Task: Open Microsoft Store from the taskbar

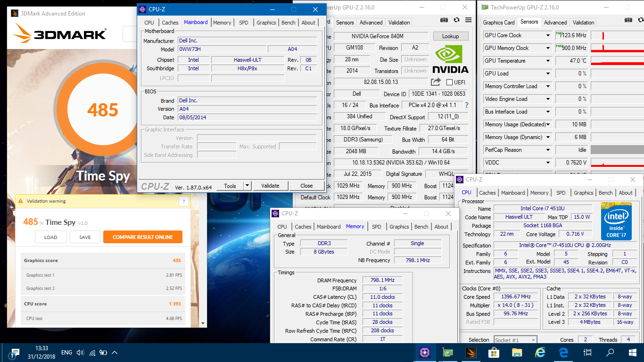Action: tap(494, 353)
